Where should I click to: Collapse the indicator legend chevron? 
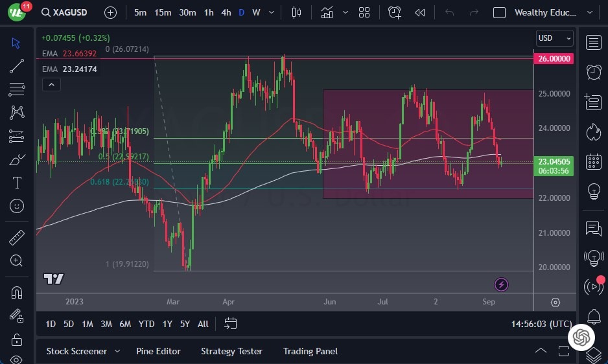click(x=51, y=84)
